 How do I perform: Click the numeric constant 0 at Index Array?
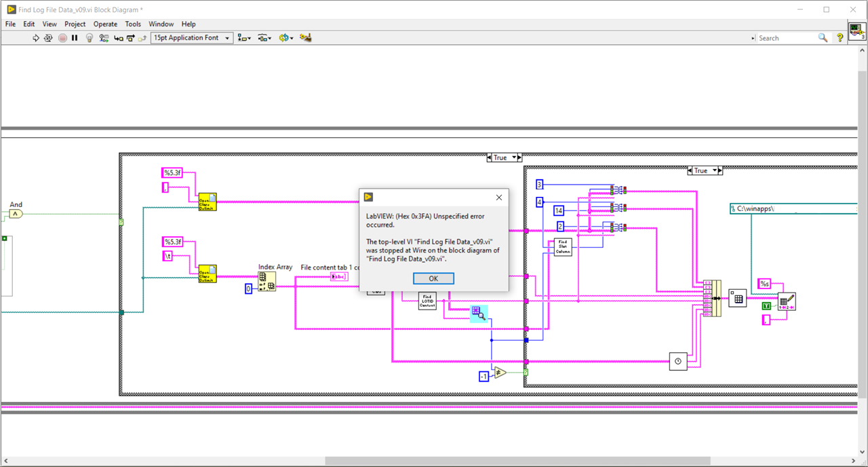pyautogui.click(x=248, y=289)
